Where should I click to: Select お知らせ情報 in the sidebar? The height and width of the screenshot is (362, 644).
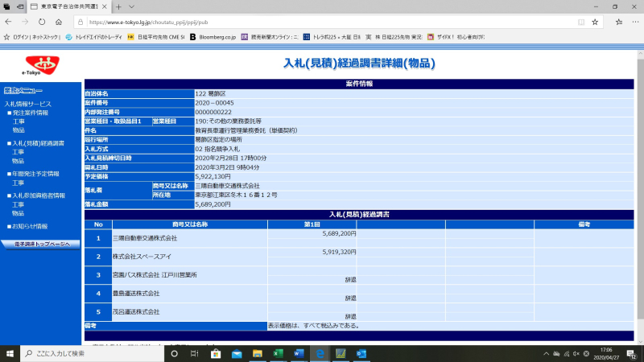pos(30,226)
